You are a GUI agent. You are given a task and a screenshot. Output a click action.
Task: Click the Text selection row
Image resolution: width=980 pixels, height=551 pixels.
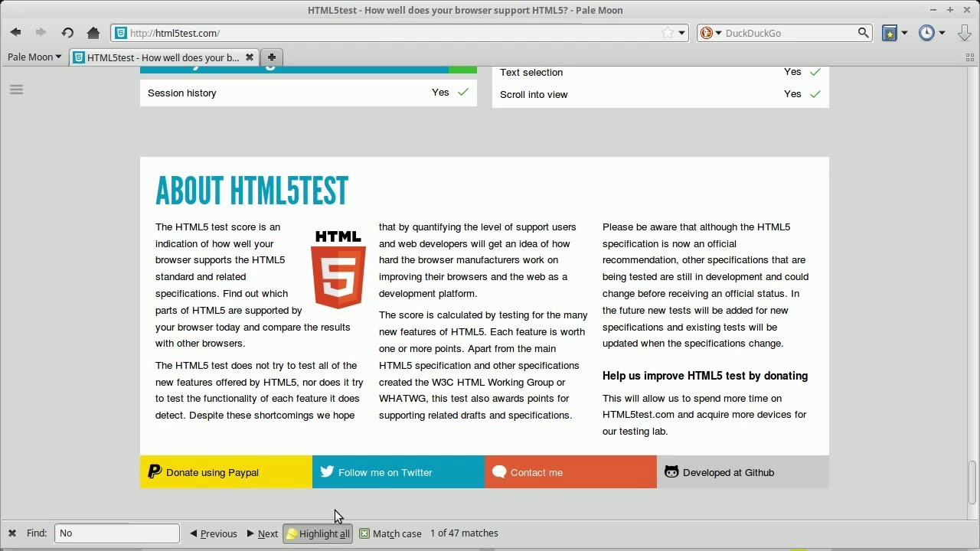[661, 73]
